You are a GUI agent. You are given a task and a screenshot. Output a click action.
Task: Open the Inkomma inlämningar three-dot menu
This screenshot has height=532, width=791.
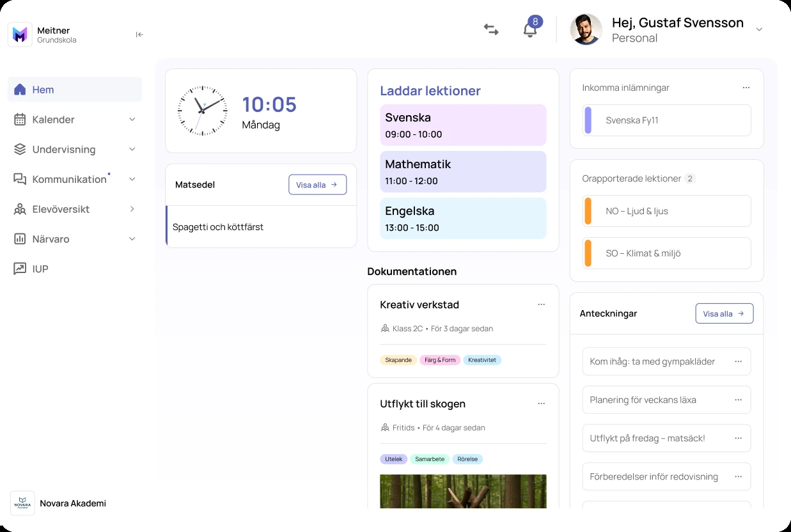[x=746, y=88]
